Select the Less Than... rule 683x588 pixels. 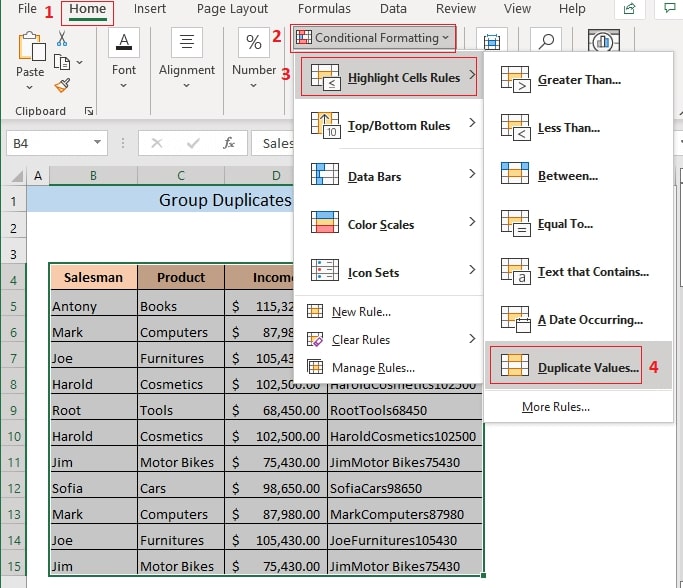(x=578, y=128)
